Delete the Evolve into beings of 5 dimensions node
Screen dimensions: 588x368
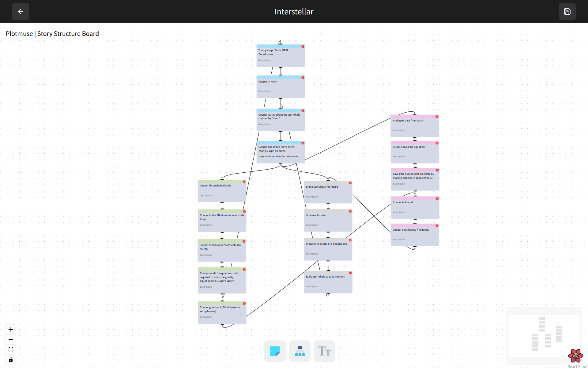[x=350, y=240]
